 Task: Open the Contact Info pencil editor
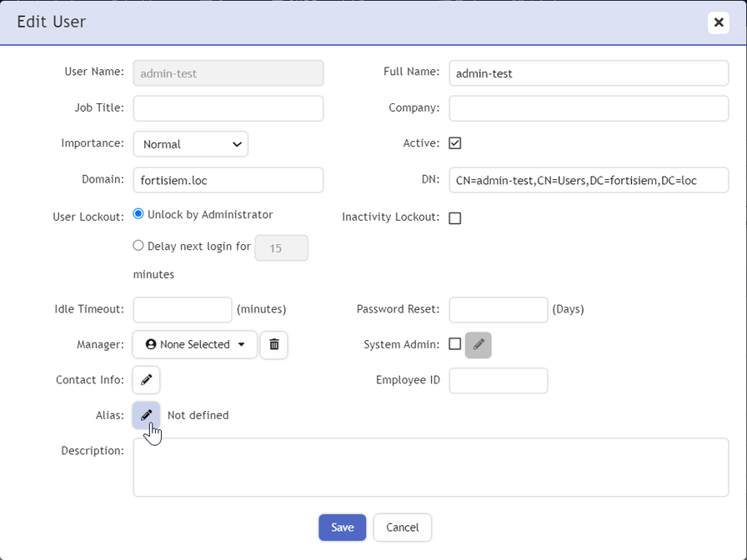pyautogui.click(x=146, y=380)
